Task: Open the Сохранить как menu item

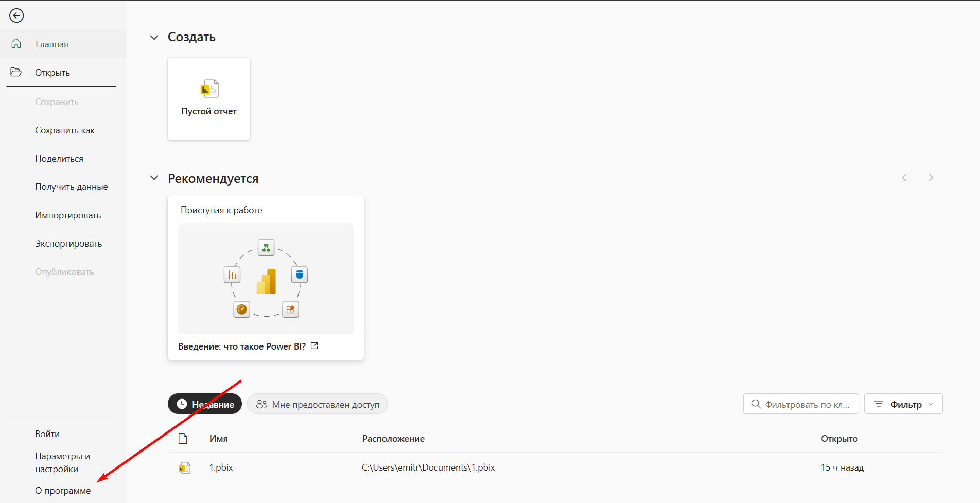Action: point(65,130)
